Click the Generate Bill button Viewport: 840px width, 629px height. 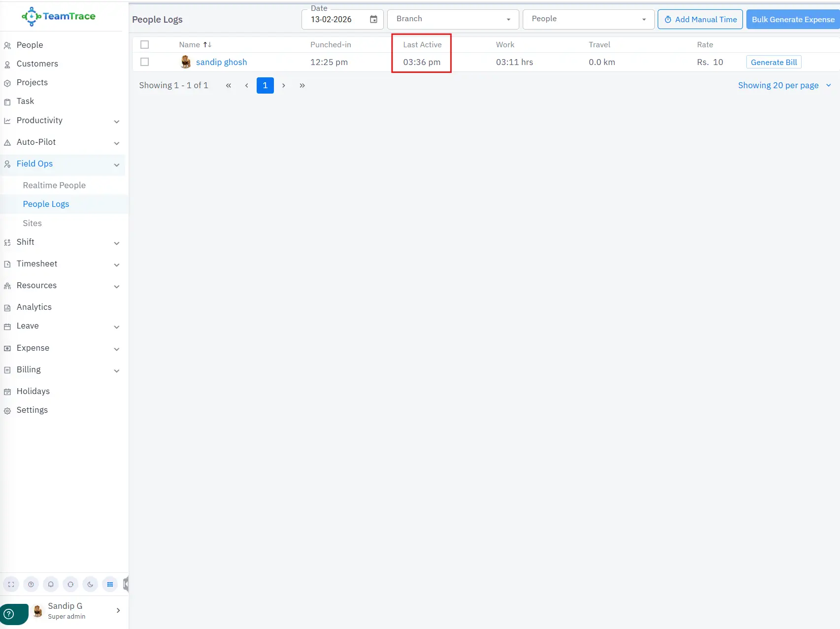(773, 62)
